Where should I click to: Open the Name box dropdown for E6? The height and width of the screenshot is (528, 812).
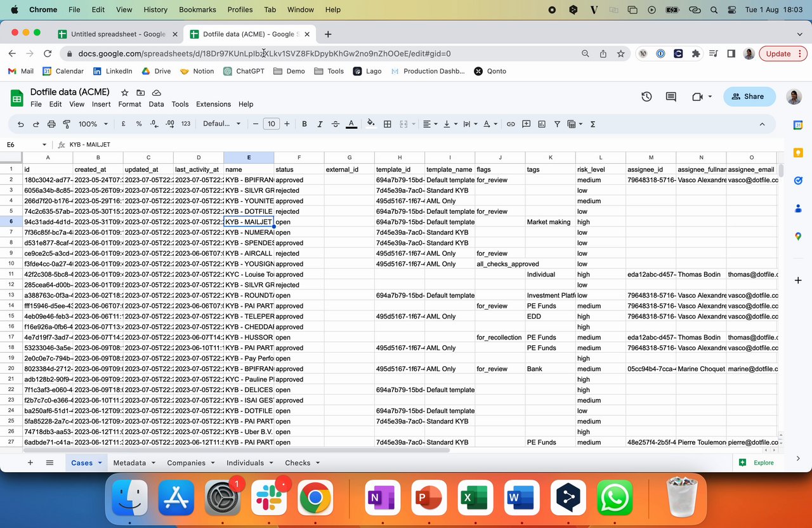(x=44, y=145)
